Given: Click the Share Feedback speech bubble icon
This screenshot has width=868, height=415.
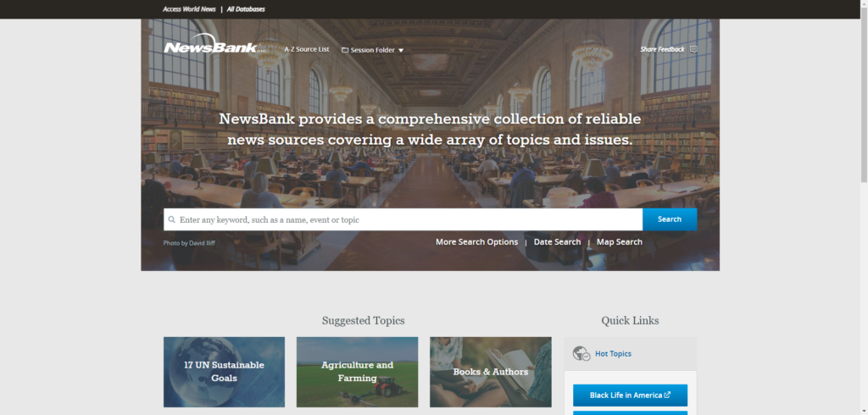Looking at the screenshot, I should pos(693,49).
